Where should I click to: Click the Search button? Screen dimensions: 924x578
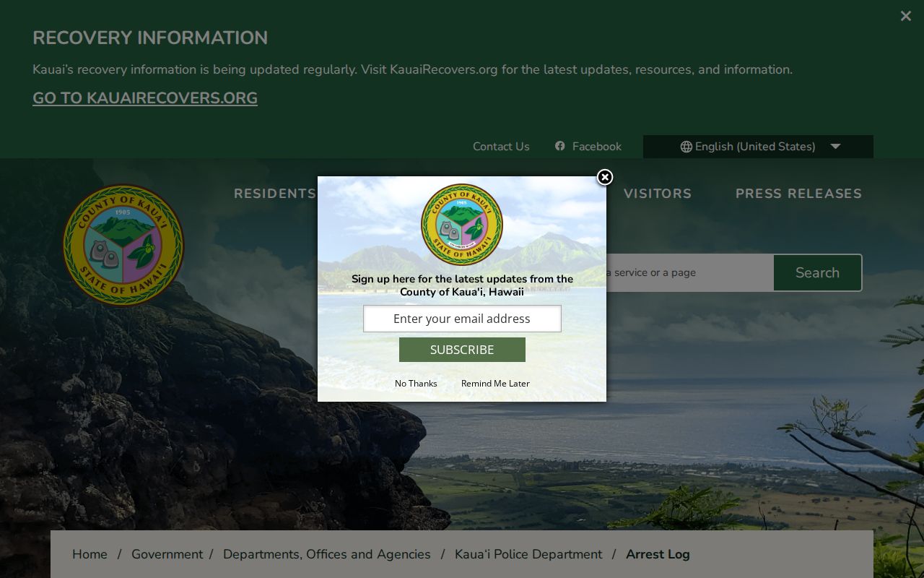817,272
